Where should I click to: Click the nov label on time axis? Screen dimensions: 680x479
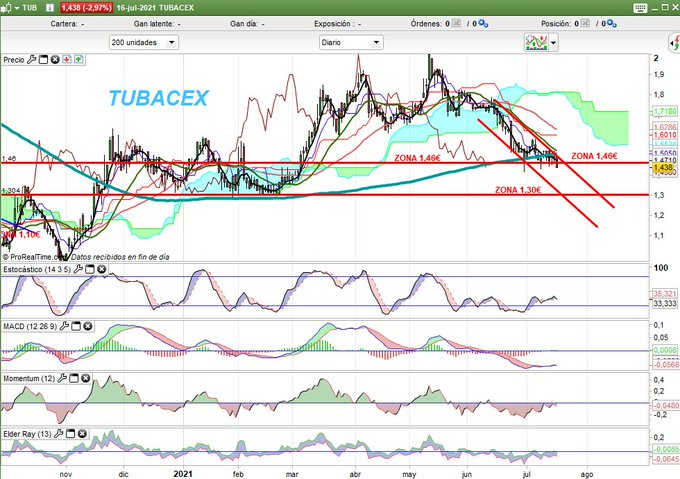pos(66,474)
